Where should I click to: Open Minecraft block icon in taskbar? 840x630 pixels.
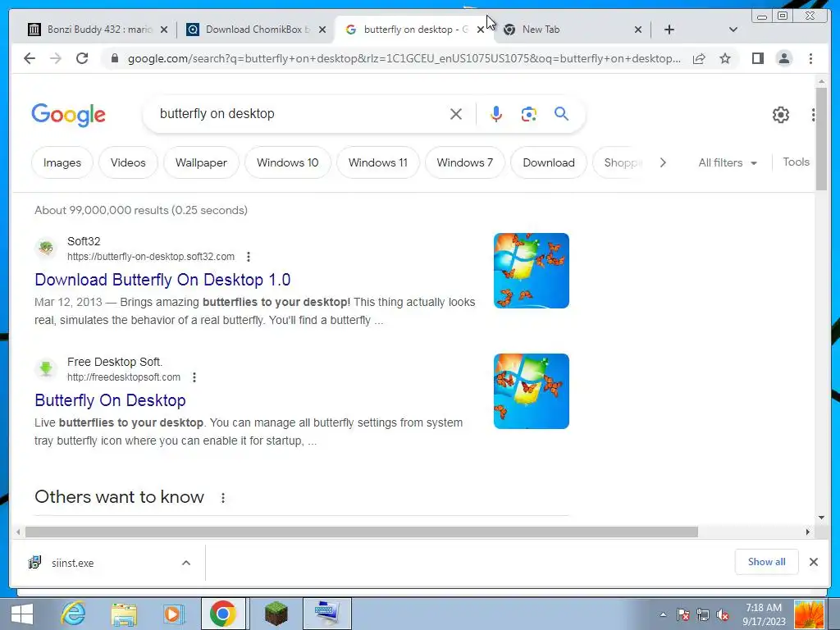tap(276, 614)
